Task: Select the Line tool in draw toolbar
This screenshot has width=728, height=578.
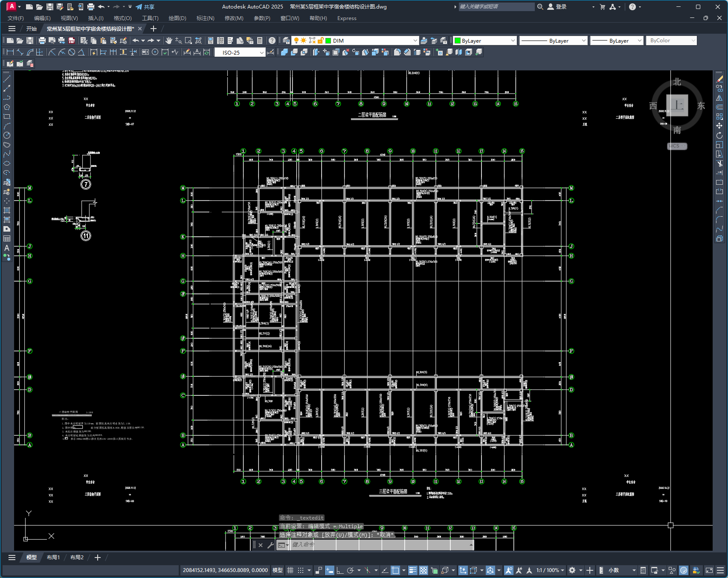Action: coord(7,79)
